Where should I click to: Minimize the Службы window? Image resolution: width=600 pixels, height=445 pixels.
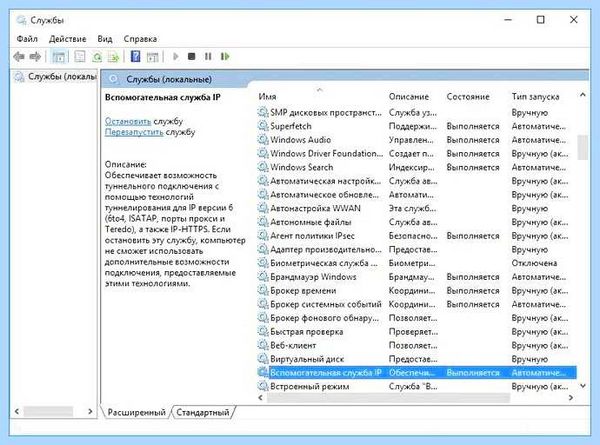508,20
